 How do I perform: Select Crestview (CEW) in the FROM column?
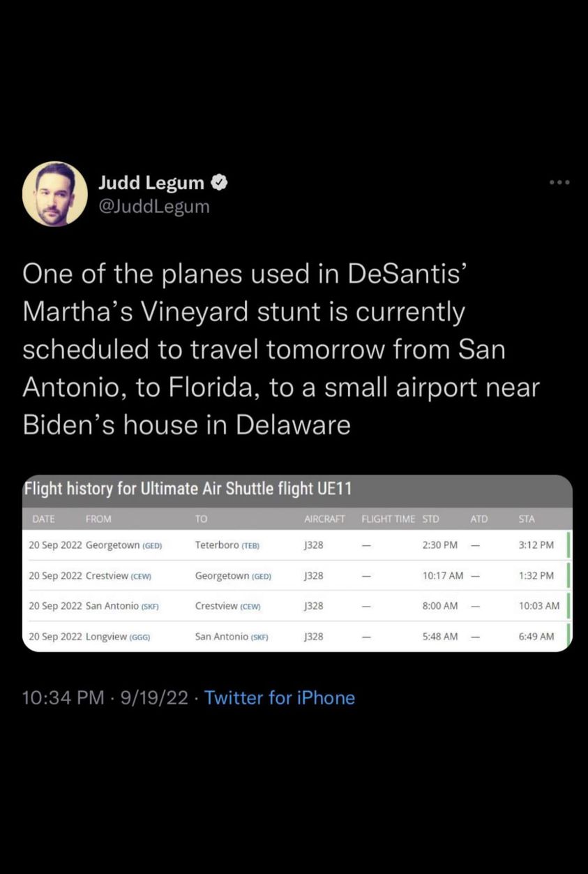point(119,575)
